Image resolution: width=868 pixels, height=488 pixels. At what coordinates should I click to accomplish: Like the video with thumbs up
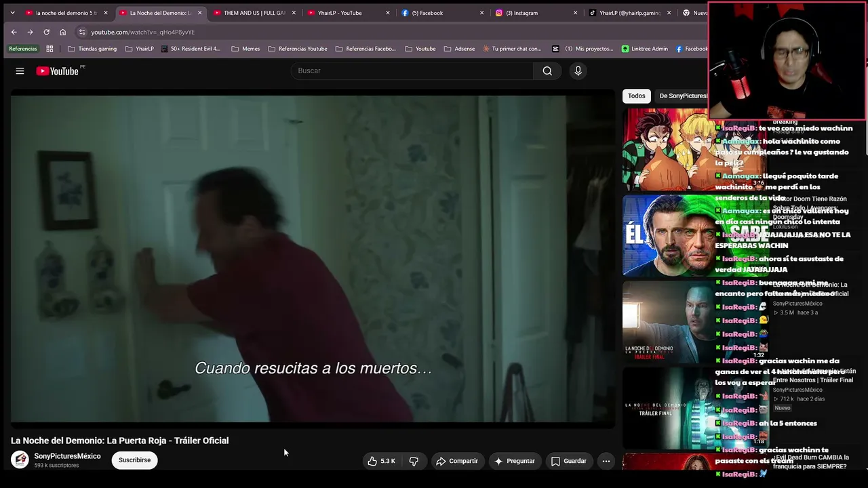381,461
